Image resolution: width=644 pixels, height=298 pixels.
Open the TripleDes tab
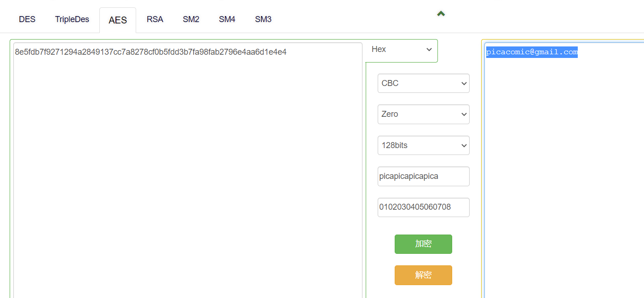click(72, 19)
